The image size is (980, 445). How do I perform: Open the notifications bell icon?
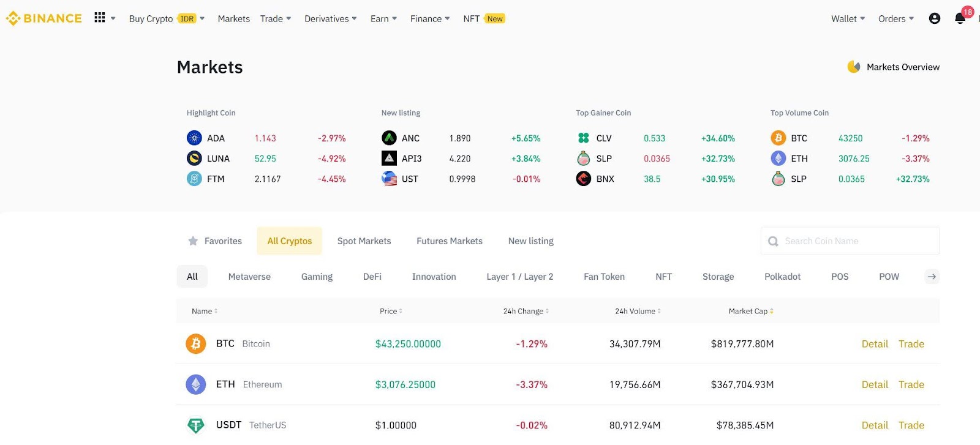[960, 18]
